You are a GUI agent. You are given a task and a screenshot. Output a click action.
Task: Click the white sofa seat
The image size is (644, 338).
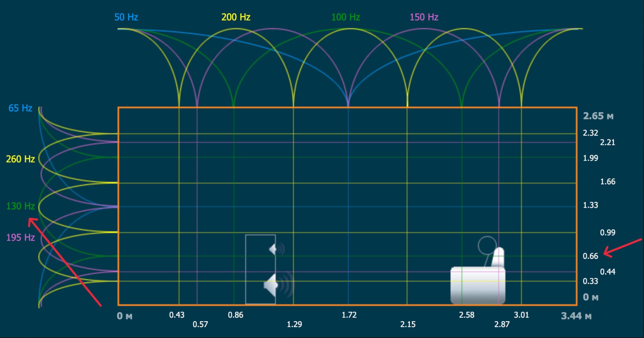click(478, 285)
